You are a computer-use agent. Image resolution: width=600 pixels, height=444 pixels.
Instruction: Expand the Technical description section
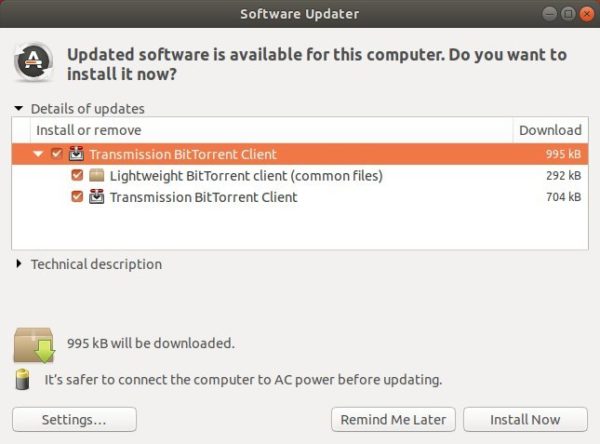coord(18,264)
